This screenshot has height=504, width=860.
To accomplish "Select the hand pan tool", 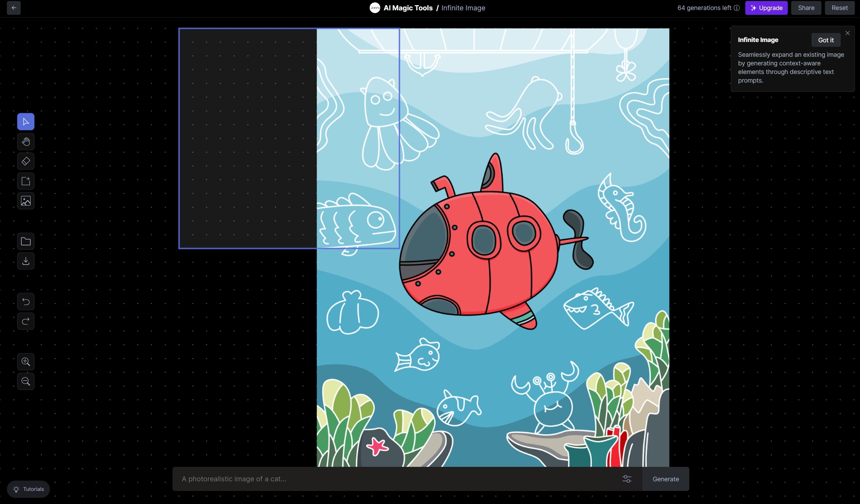I will (26, 142).
